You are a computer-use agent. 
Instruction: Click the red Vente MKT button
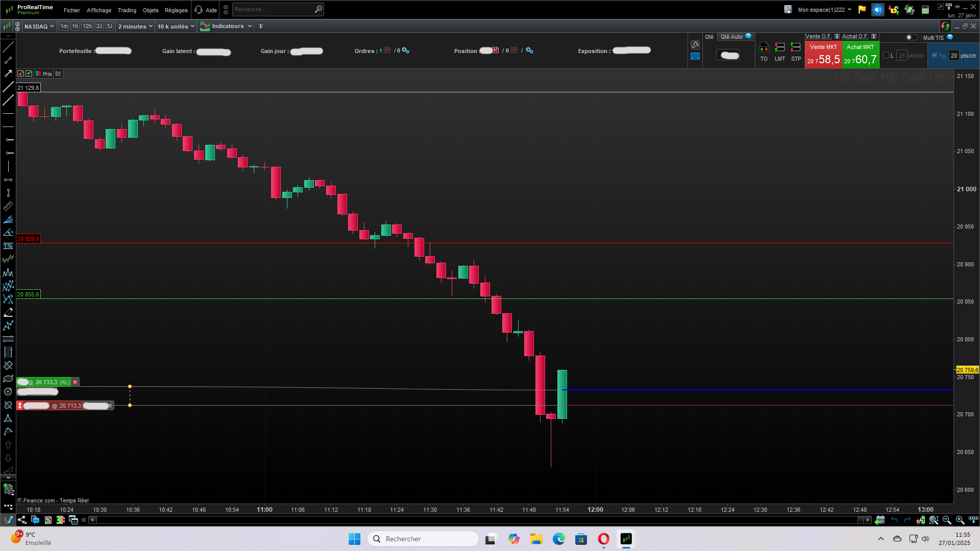pyautogui.click(x=823, y=55)
